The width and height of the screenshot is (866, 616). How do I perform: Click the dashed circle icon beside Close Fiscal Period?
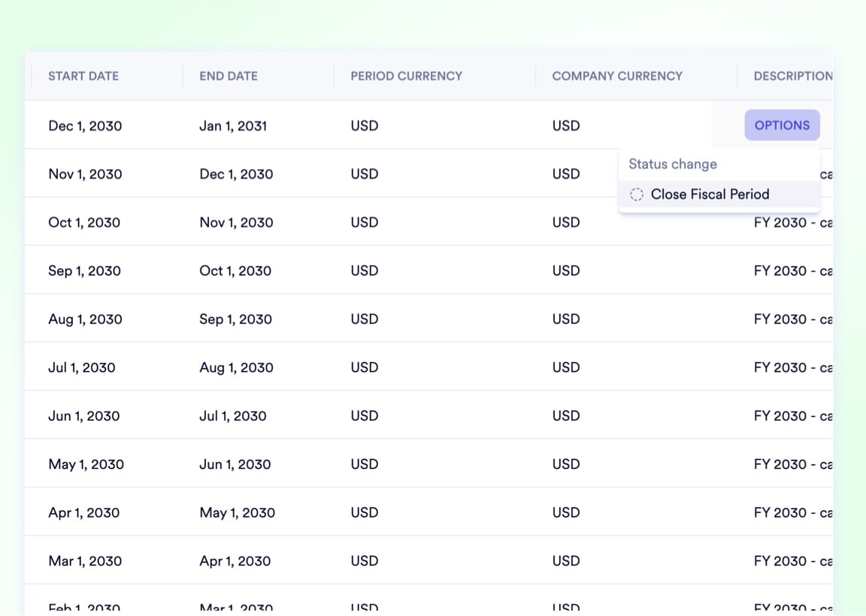[637, 195]
